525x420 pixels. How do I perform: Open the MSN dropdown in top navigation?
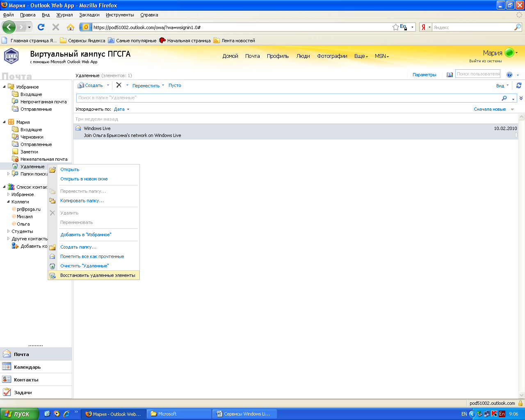point(382,56)
